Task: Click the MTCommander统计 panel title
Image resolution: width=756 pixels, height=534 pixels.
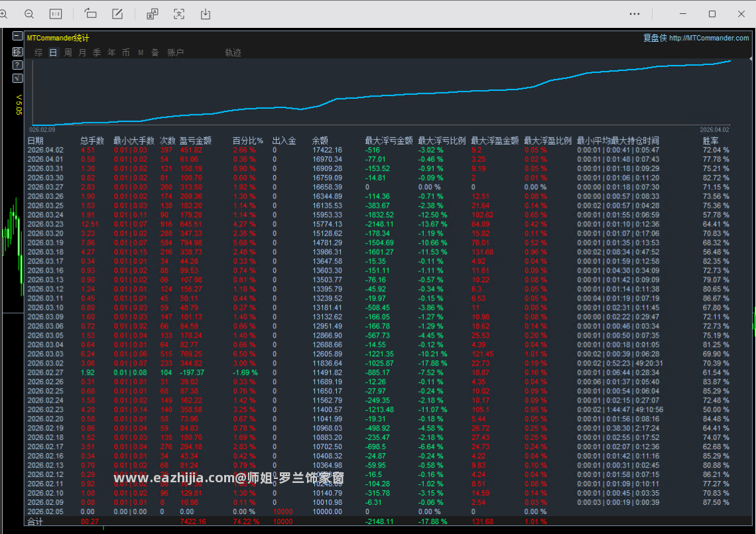Action: [58, 38]
